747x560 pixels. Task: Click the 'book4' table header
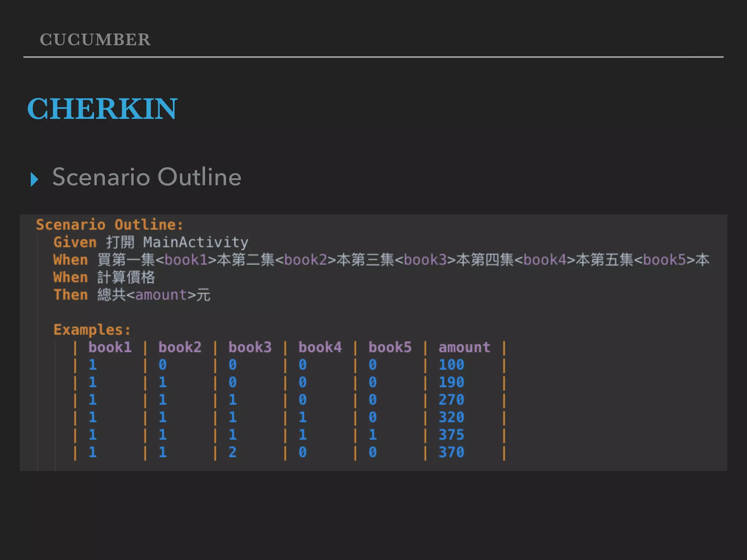(x=320, y=347)
